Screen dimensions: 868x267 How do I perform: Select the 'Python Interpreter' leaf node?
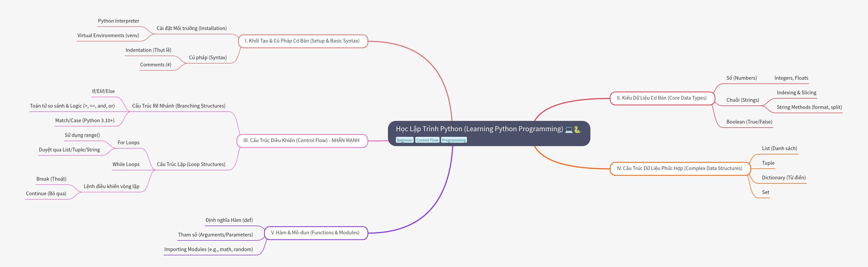click(118, 21)
